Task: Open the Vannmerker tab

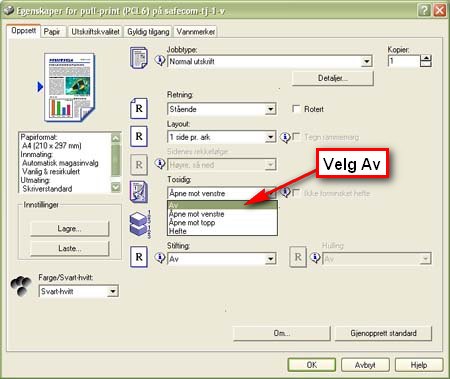Action: pos(196,32)
